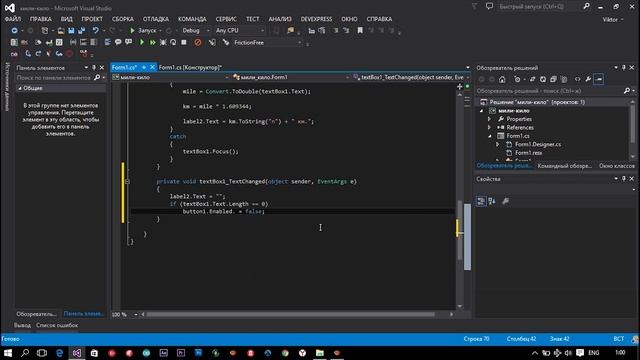Click the Properties wrench icon in Solution Explorer
The image size is (640, 360).
(588, 79)
